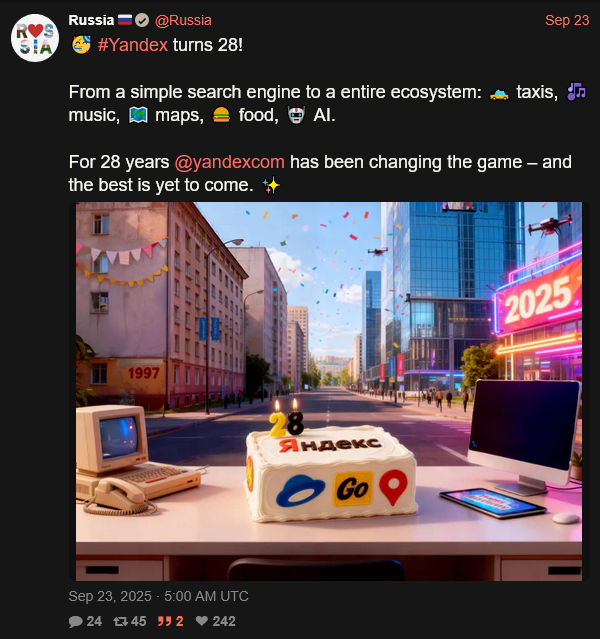600x639 pixels.
Task: Open the #Yandex hashtag link
Action: point(133,45)
